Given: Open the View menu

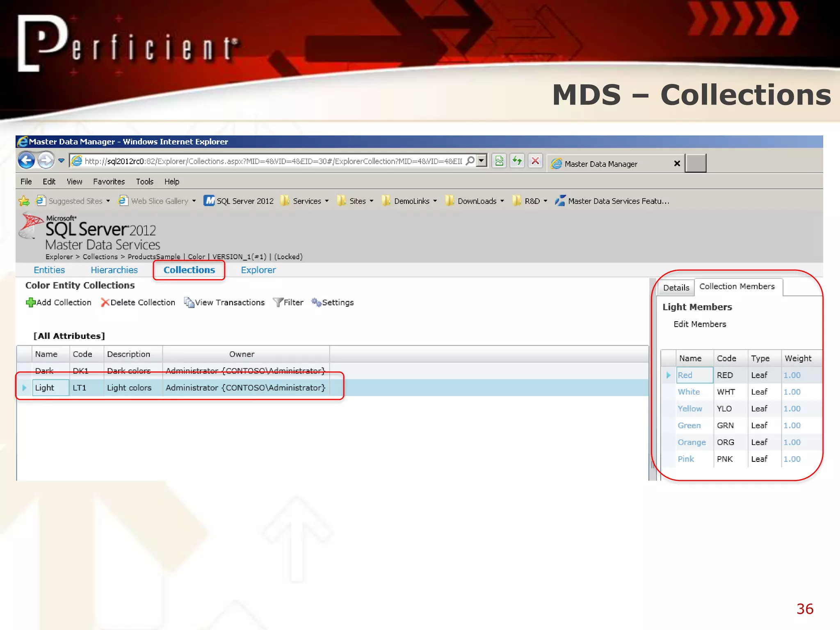Looking at the screenshot, I should (x=74, y=182).
